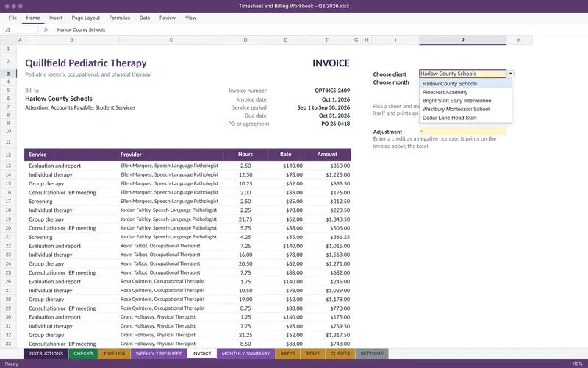Choose Harlow County Schools from the dropdown list
Image resolution: width=588 pixels, height=368 pixels.
[x=465, y=84]
